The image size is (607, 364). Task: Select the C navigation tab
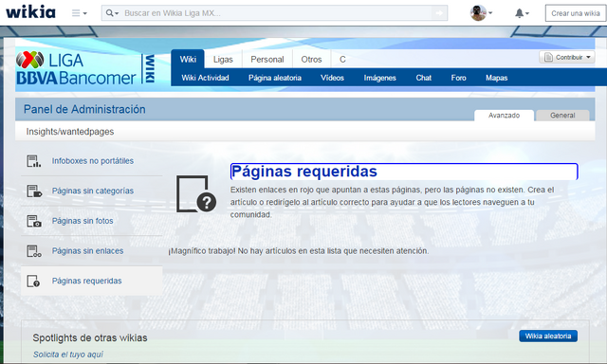(x=342, y=59)
